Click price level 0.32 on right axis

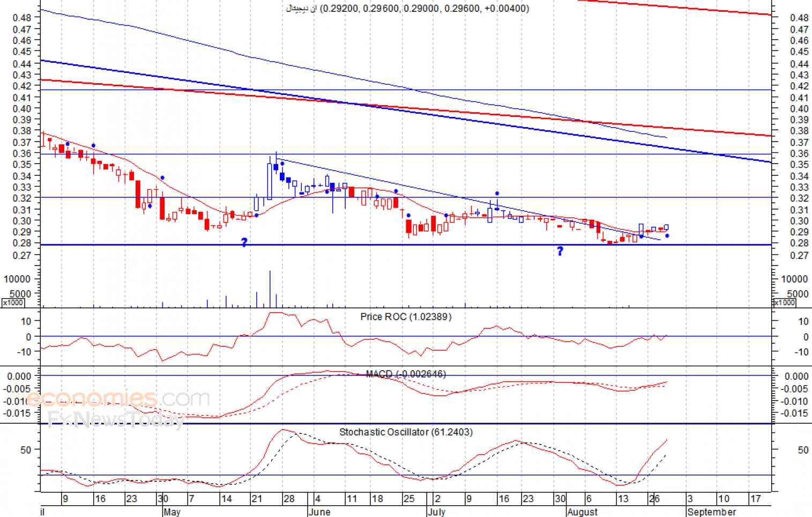pos(799,198)
